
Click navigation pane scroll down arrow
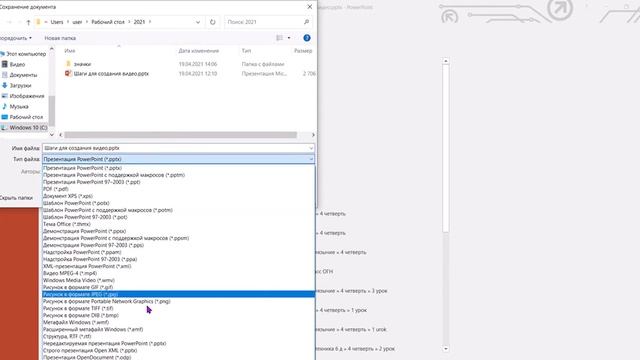[52, 134]
